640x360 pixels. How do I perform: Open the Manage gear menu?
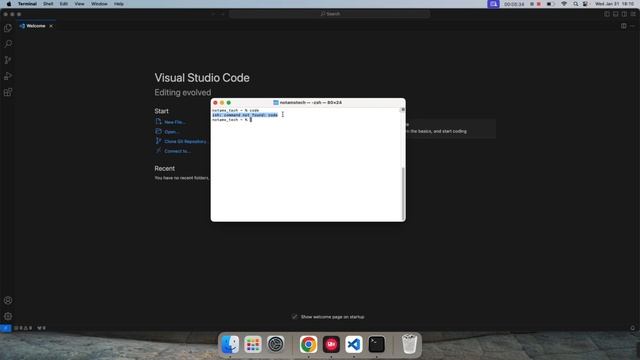tap(8, 316)
